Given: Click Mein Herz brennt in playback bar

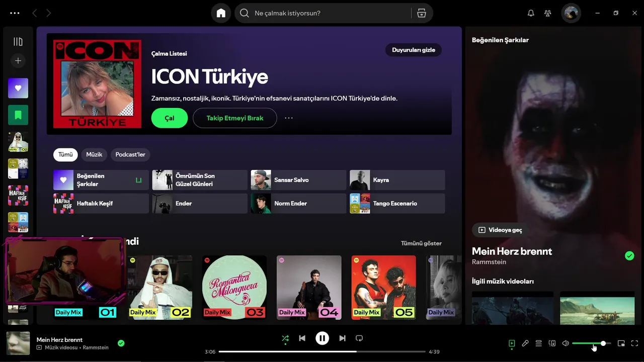Looking at the screenshot, I should pyautogui.click(x=59, y=340).
